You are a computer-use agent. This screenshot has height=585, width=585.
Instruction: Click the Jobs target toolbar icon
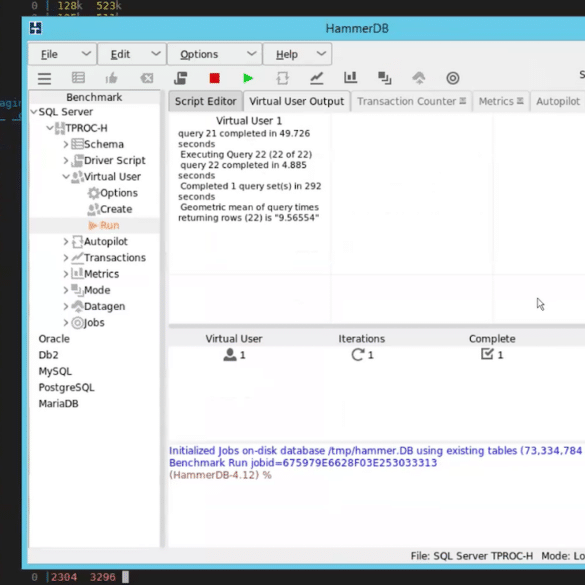pyautogui.click(x=453, y=78)
